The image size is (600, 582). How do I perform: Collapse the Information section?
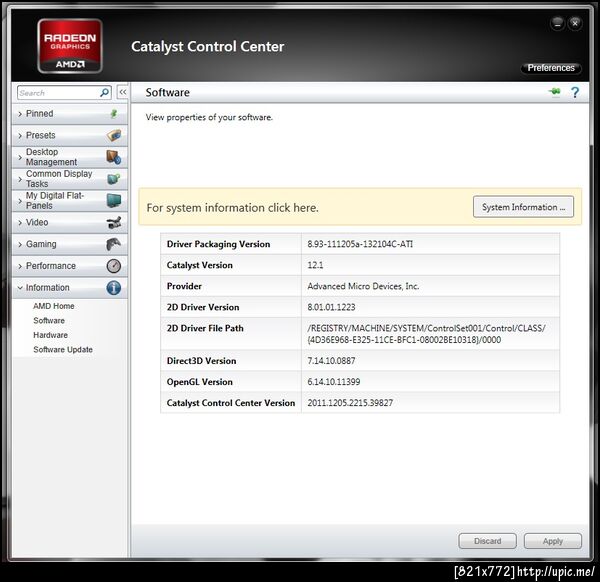(x=70, y=288)
